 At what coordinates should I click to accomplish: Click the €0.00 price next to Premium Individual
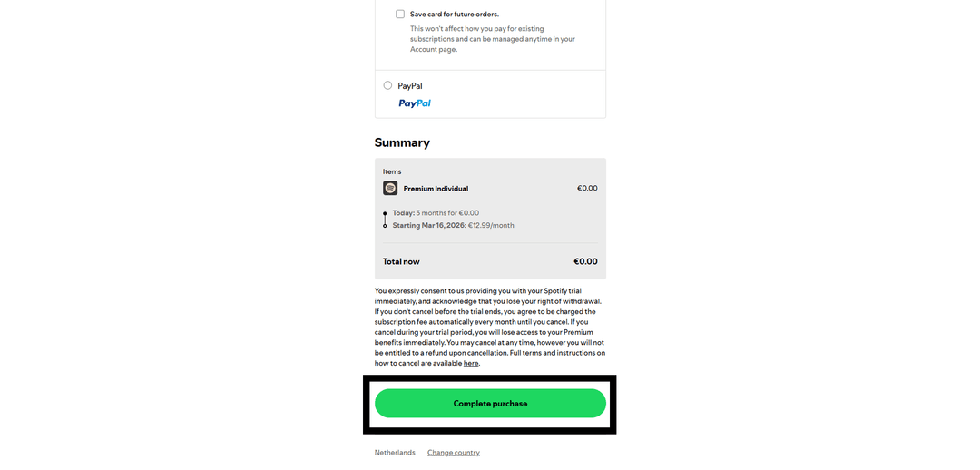point(587,189)
